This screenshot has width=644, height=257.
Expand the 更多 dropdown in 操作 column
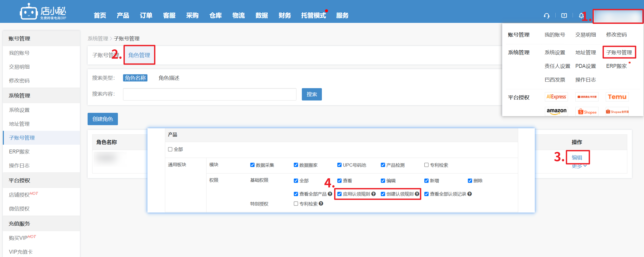coord(579,167)
